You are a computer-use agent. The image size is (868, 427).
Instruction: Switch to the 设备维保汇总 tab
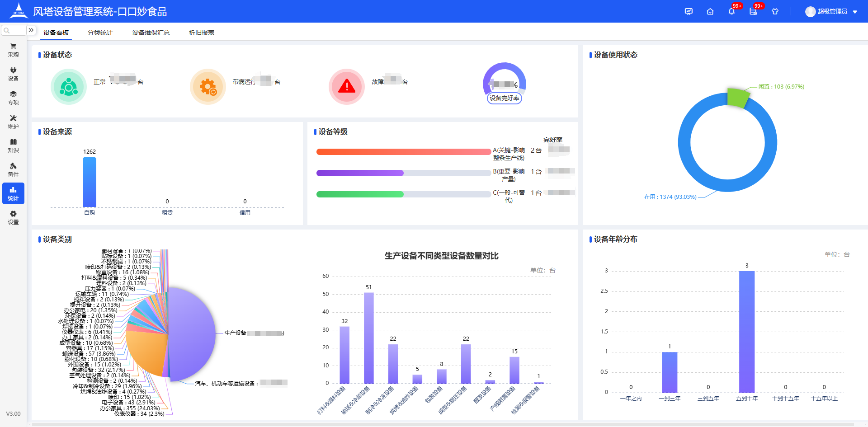click(x=150, y=33)
